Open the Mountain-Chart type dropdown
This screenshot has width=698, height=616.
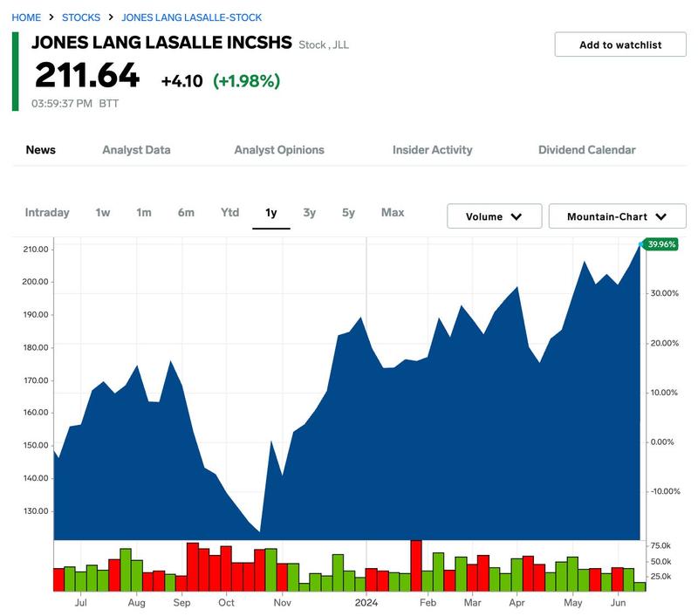coord(617,216)
